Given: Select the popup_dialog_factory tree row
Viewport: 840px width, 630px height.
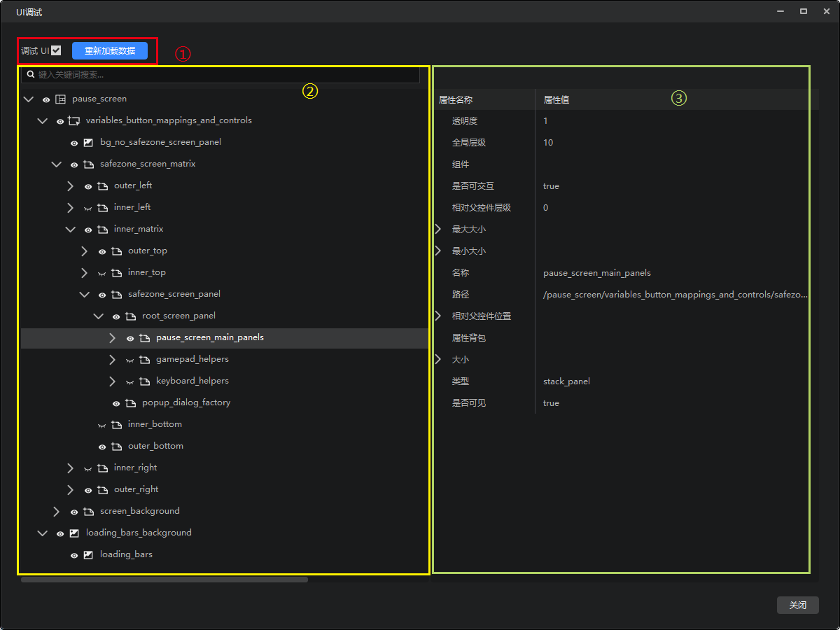Looking at the screenshot, I should pos(225,403).
